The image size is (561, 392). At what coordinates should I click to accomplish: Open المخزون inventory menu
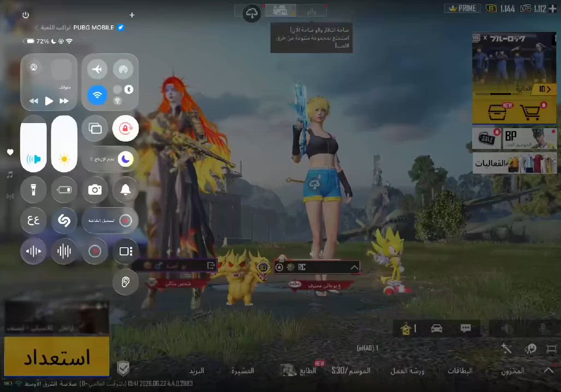[x=512, y=371]
